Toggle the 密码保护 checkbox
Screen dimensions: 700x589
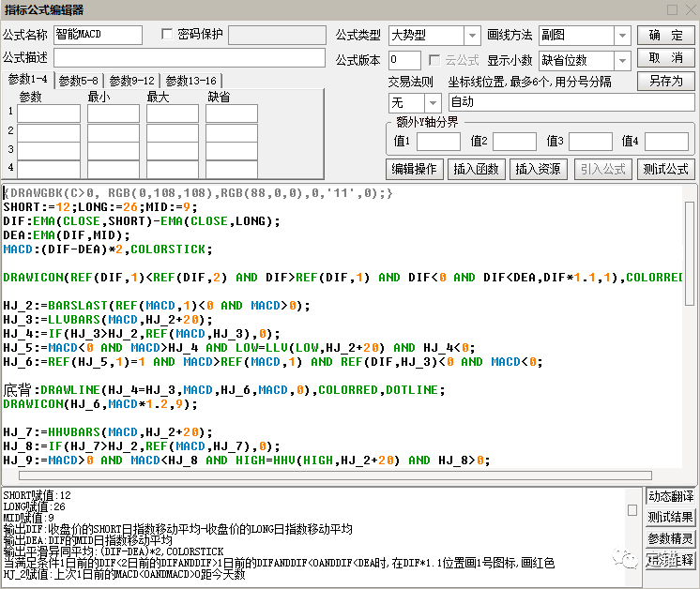(x=167, y=34)
